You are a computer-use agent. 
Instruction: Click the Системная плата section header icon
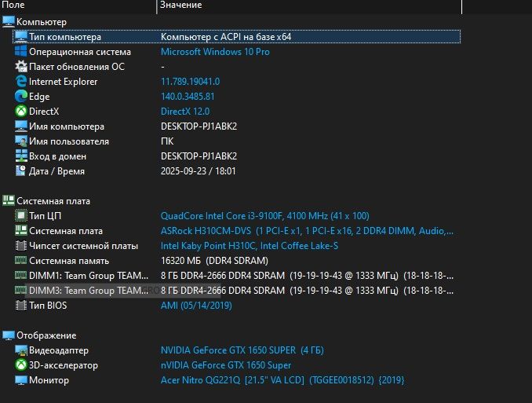tap(9, 201)
